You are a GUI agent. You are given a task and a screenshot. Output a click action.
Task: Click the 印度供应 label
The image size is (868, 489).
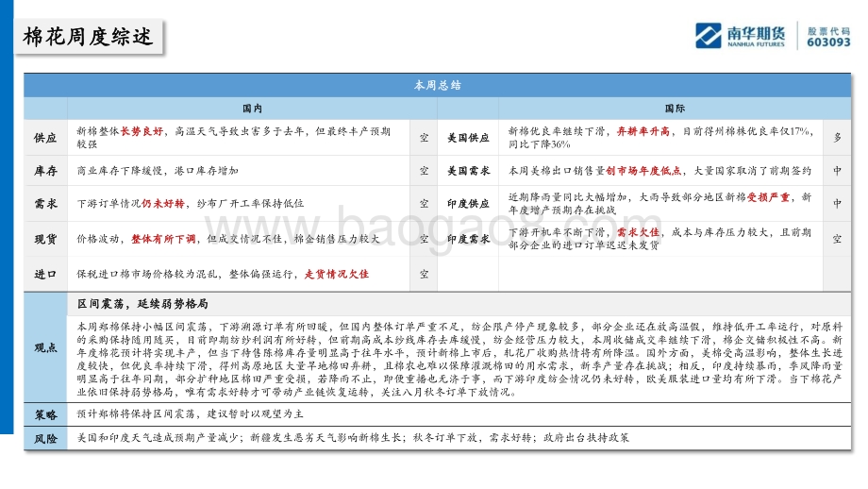[x=468, y=204]
